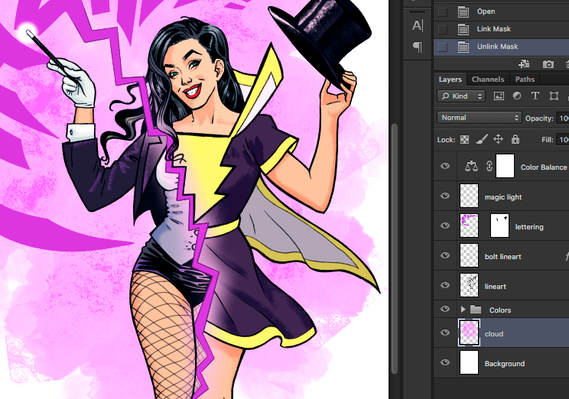Lock all padlock icon
This screenshot has height=399, width=569.
pyautogui.click(x=515, y=139)
